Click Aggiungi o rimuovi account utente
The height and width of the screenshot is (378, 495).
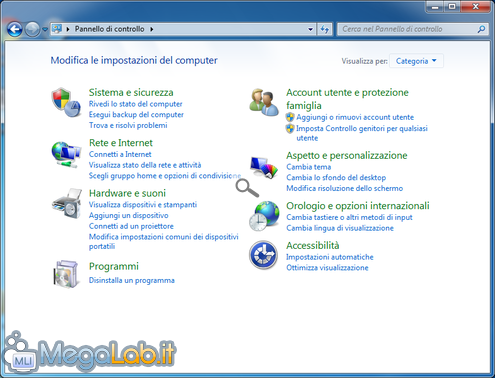(355, 117)
